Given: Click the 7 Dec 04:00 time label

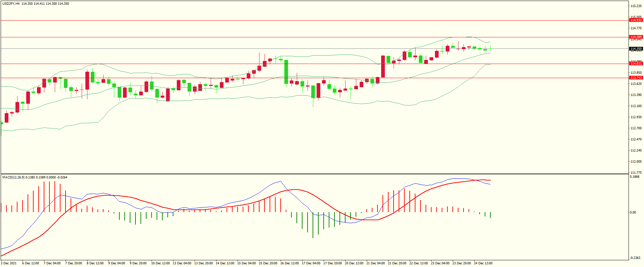Looking at the screenshot, I should [x=52, y=263].
